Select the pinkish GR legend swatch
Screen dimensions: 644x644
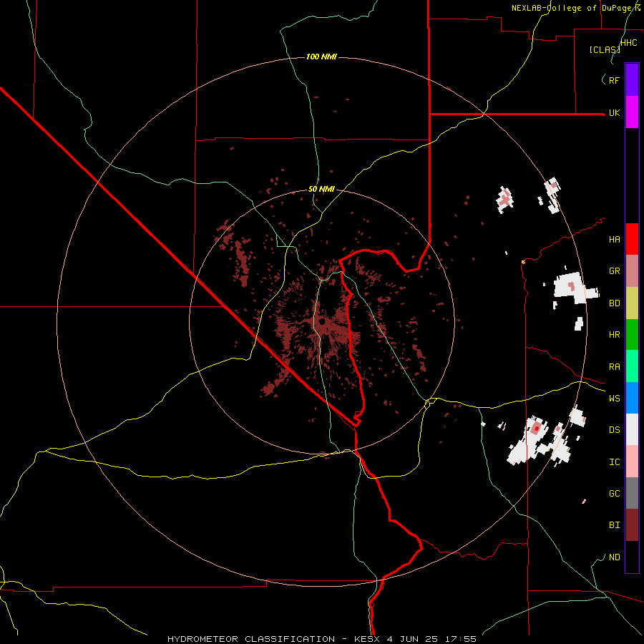[632, 270]
